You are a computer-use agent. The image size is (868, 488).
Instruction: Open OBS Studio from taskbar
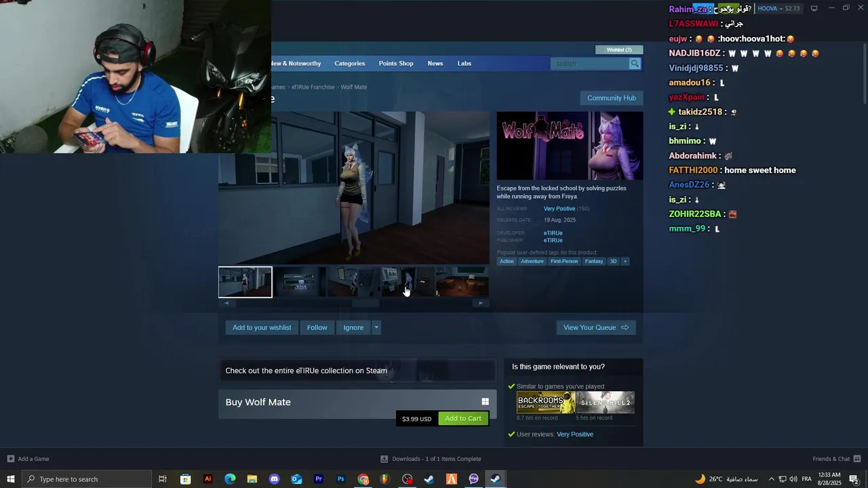point(407,479)
